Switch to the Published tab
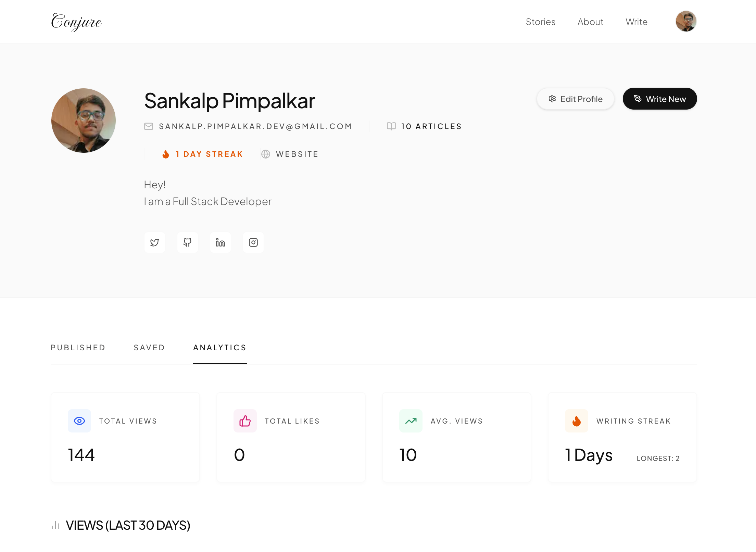 [x=78, y=348]
